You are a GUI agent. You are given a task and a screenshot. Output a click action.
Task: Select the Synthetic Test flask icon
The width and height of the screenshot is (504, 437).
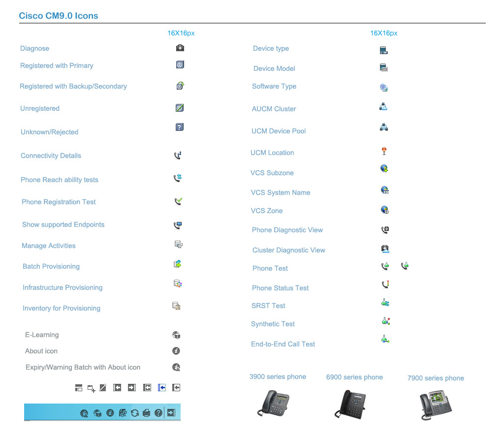(x=385, y=321)
